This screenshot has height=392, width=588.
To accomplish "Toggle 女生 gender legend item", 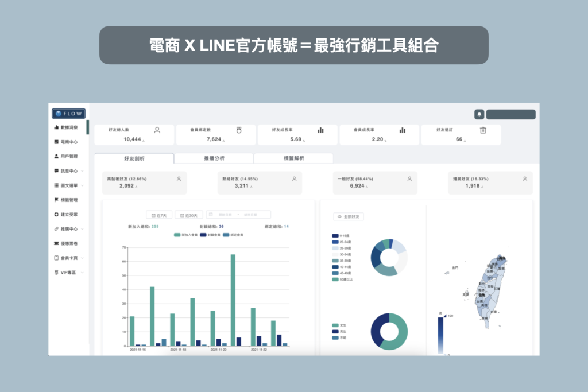I will (339, 325).
